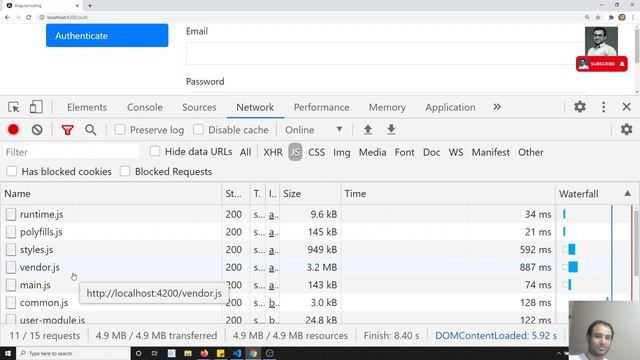Image resolution: width=640 pixels, height=360 pixels.
Task: Filter requests by Manifest type
Action: coord(491,152)
